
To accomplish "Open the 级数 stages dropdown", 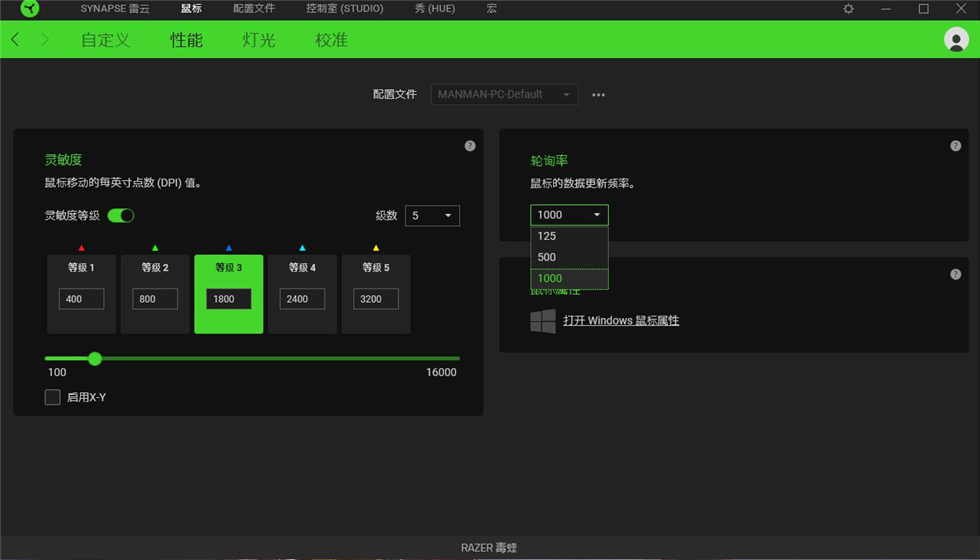I will pyautogui.click(x=432, y=216).
